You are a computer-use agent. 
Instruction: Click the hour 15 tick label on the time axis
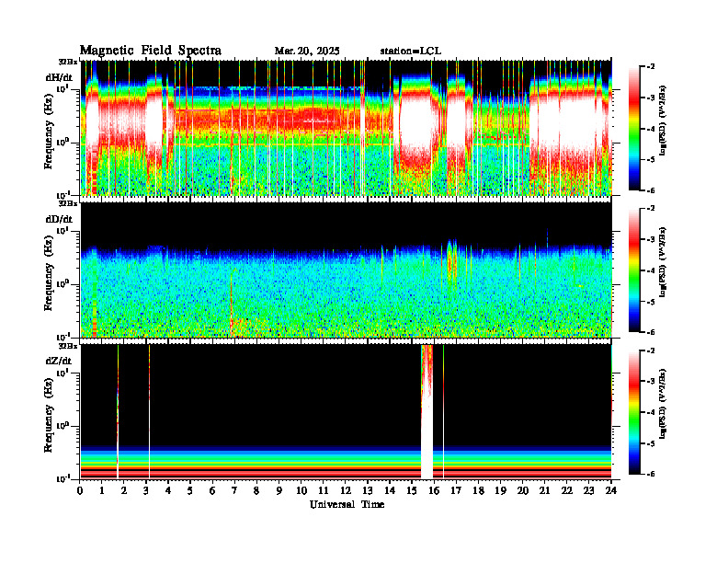[412, 491]
